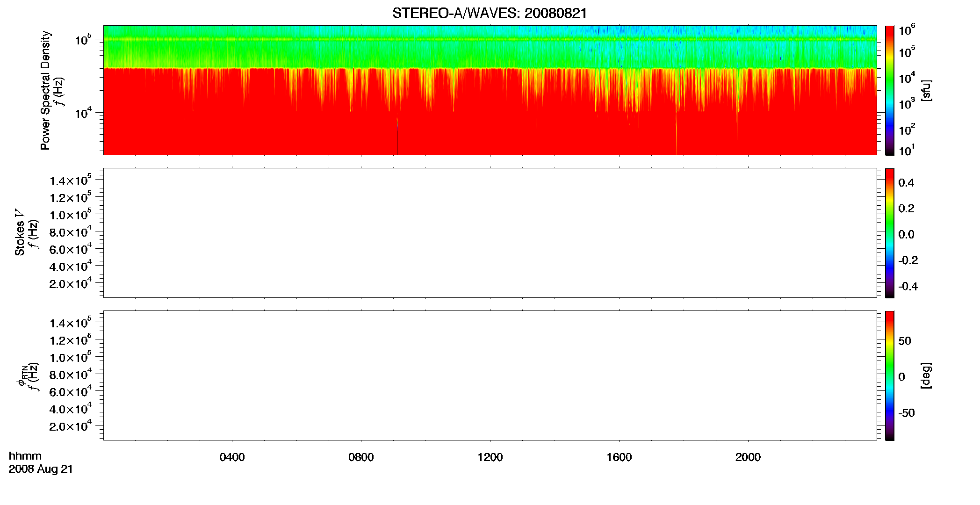980x505 pixels.
Task: Click the 1200 time tick label
Action: (x=490, y=457)
